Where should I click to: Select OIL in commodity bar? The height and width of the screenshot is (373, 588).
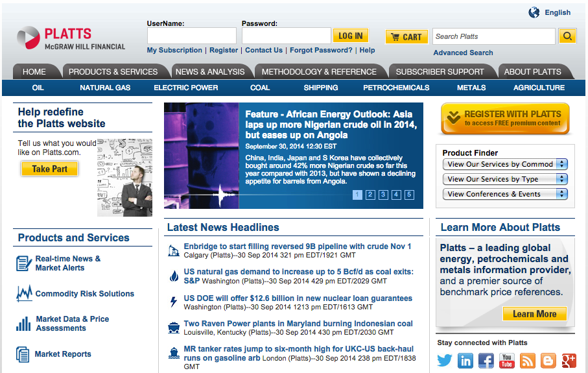[38, 88]
